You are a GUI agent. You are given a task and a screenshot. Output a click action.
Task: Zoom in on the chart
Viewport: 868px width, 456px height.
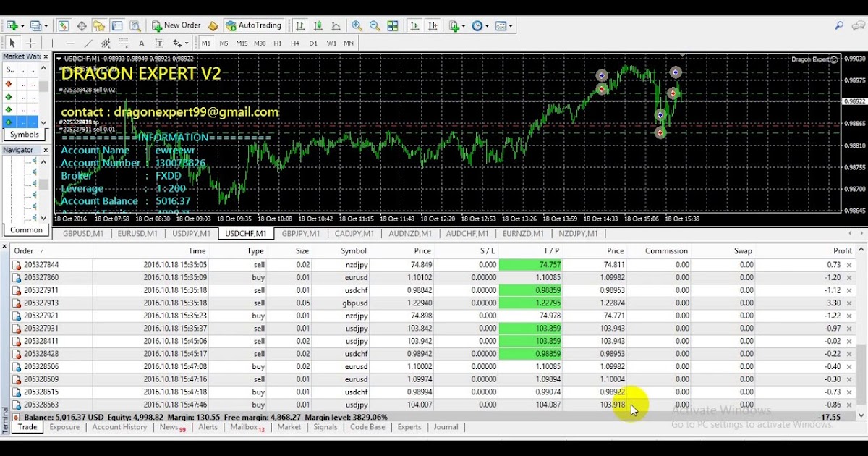(357, 25)
